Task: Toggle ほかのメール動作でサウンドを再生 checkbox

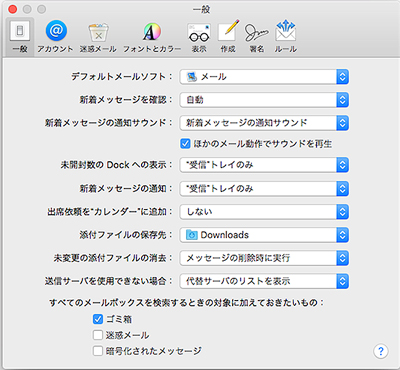Action: 185,144
